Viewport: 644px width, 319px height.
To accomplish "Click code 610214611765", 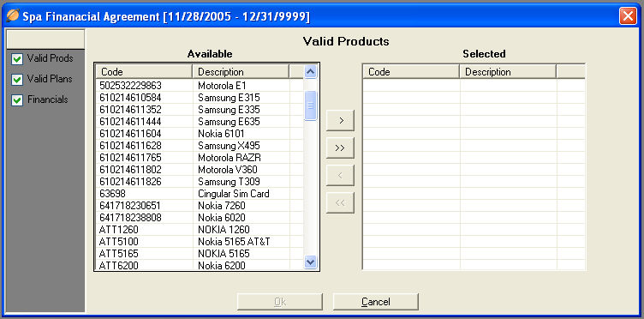I will [130, 158].
